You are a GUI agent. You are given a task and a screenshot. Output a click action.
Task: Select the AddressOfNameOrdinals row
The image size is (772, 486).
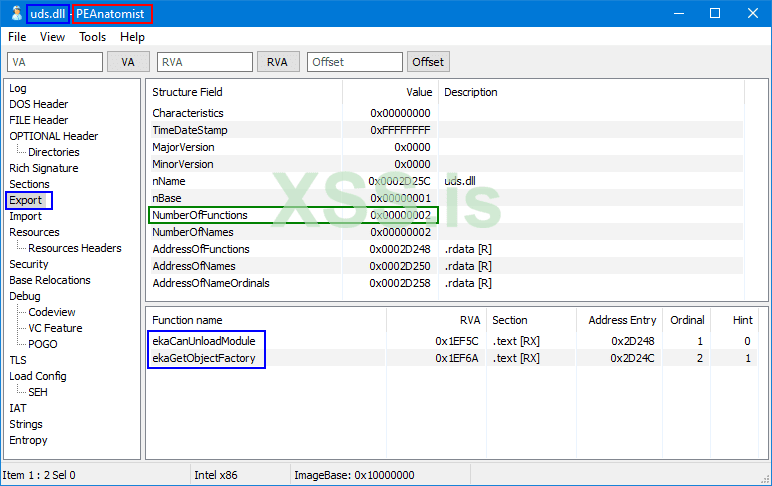tap(445, 283)
